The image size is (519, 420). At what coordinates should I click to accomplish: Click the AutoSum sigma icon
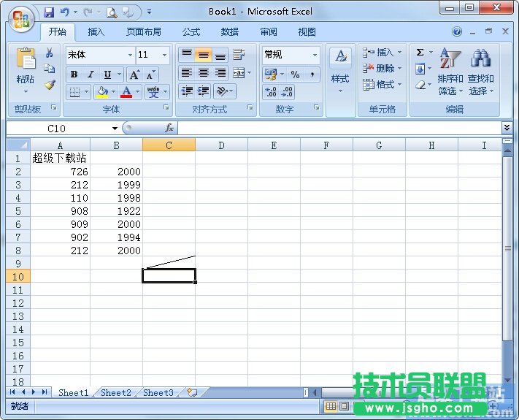tap(420, 53)
